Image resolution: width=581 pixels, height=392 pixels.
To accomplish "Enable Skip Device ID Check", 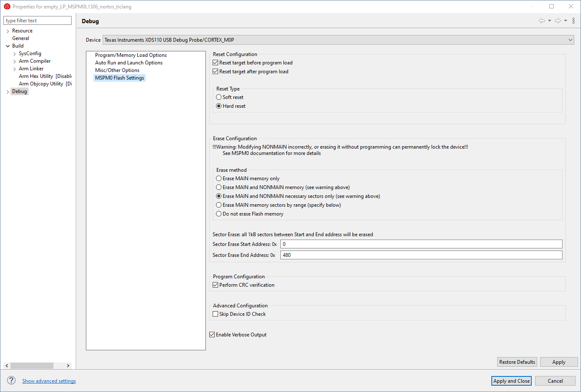I will [x=216, y=314].
